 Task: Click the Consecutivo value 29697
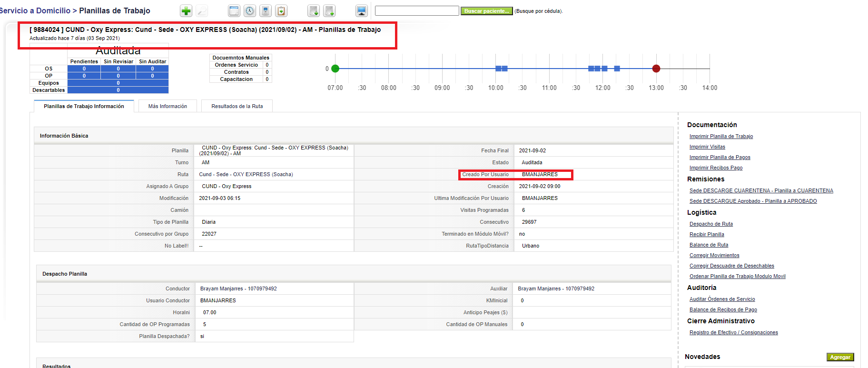529,222
